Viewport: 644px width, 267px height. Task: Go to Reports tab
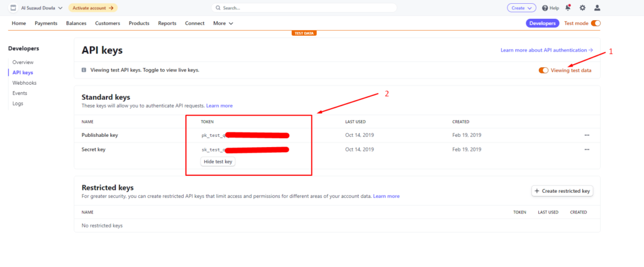coord(167,23)
